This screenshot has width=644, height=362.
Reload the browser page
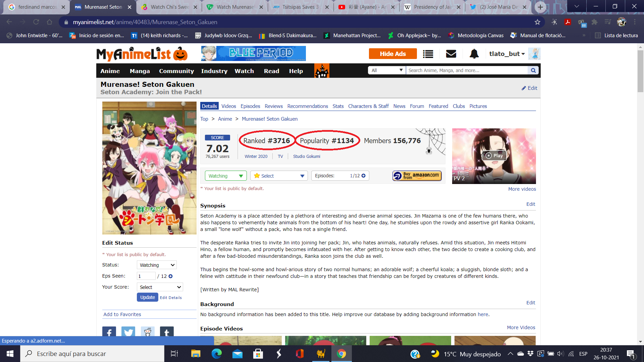click(x=36, y=22)
